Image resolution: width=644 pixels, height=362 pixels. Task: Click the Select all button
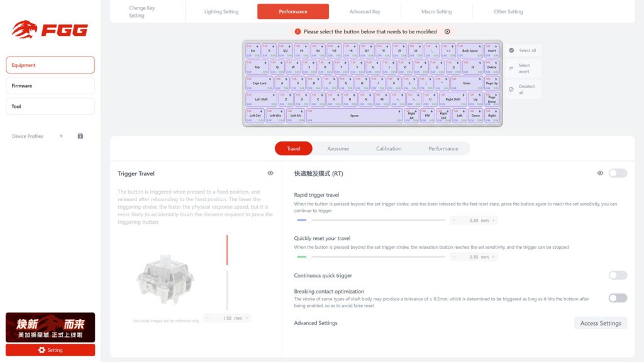pyautogui.click(x=523, y=50)
